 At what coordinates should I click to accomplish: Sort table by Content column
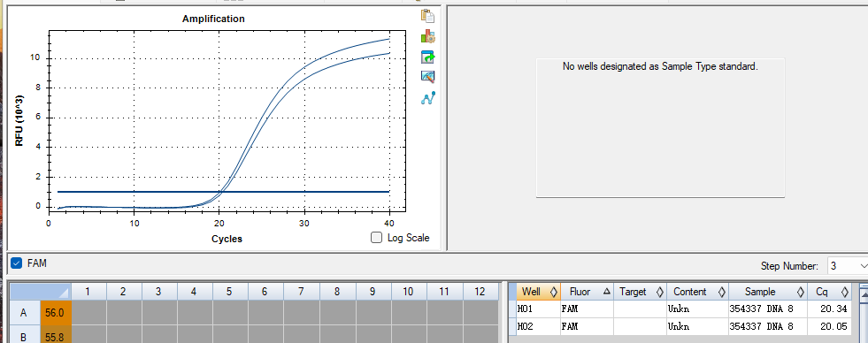pyautogui.click(x=697, y=292)
